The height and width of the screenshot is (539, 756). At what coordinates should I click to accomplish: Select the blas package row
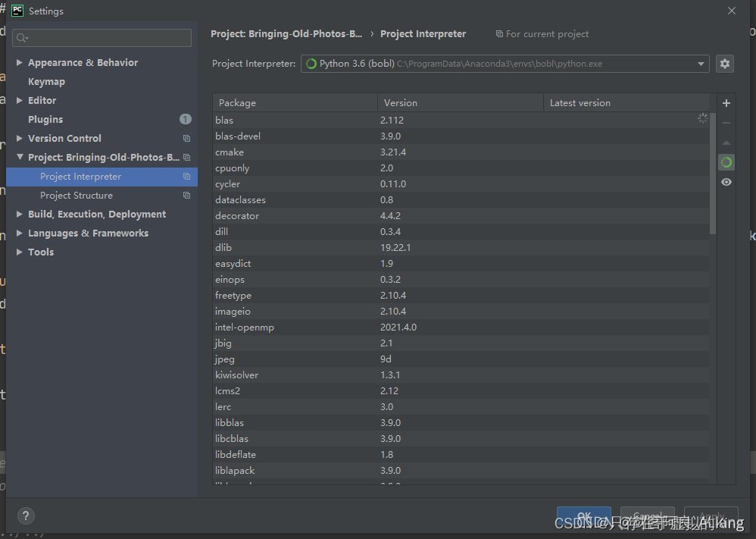tap(461, 120)
